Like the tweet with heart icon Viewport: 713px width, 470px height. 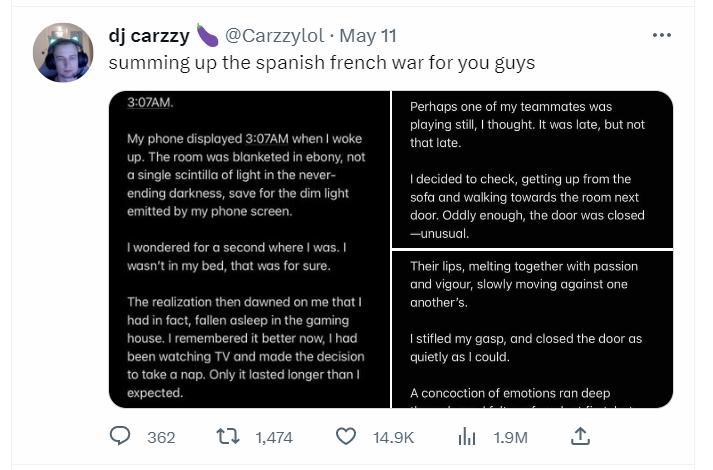click(x=346, y=437)
